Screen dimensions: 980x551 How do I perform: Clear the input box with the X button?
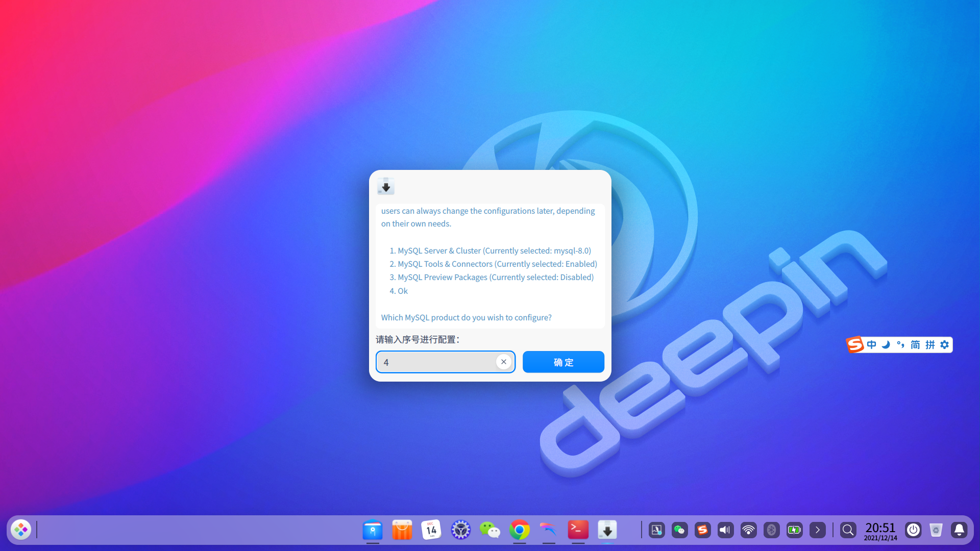[x=504, y=362]
